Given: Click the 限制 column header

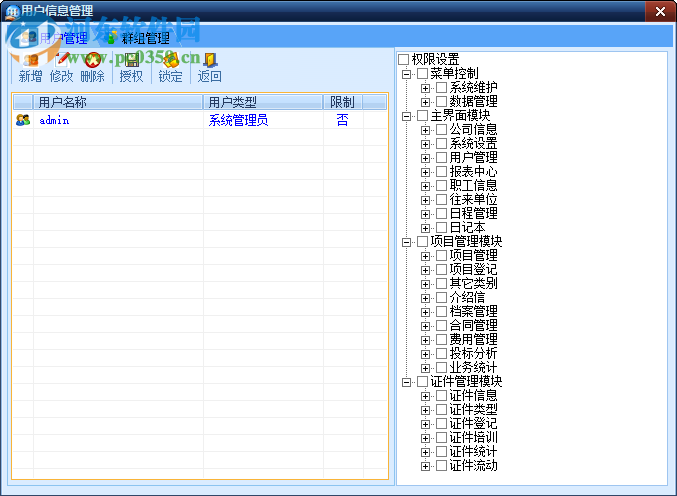Looking at the screenshot, I should (x=343, y=102).
